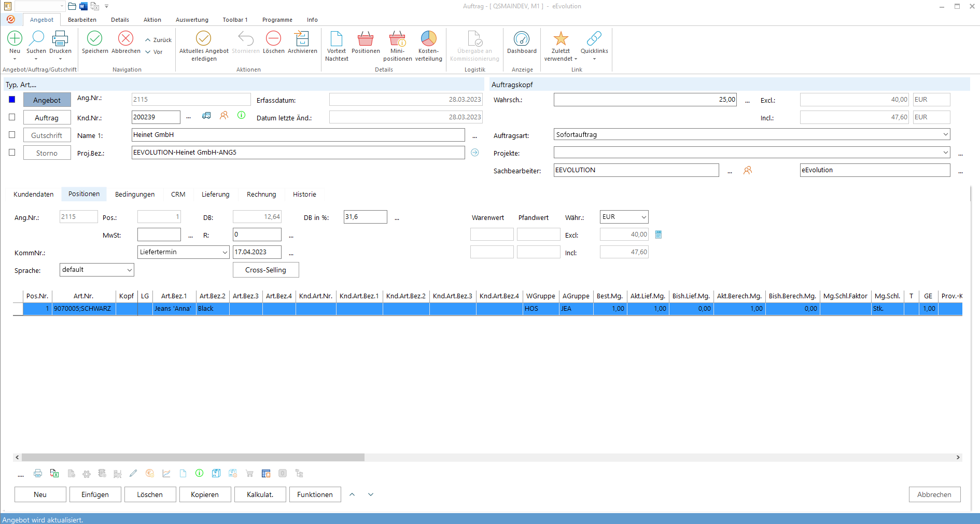Click the line chart icon in bottom toolbar

point(166,473)
